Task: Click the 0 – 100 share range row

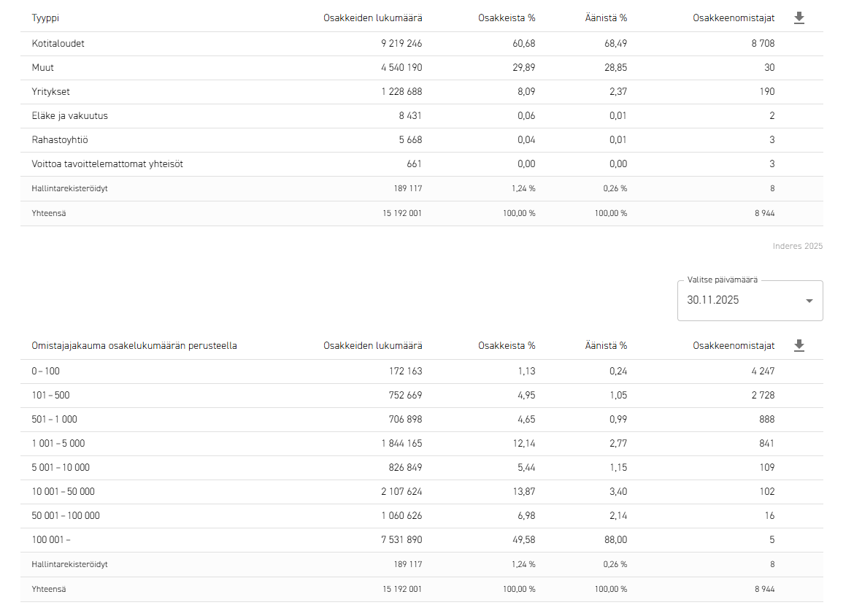Action: (x=46, y=371)
